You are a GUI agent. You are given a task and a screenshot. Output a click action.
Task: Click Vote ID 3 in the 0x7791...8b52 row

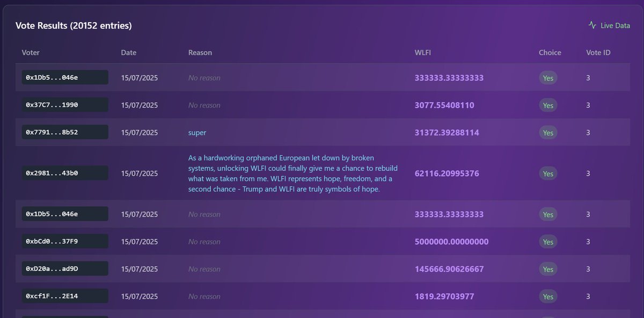(x=588, y=133)
